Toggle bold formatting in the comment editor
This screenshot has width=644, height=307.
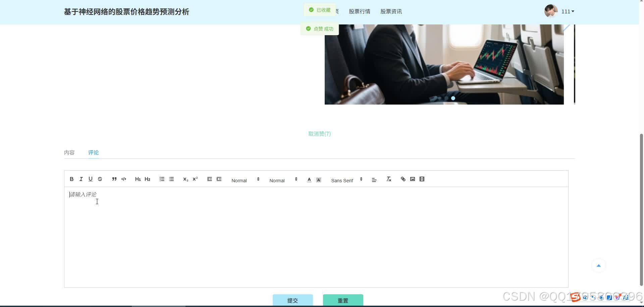click(71, 179)
